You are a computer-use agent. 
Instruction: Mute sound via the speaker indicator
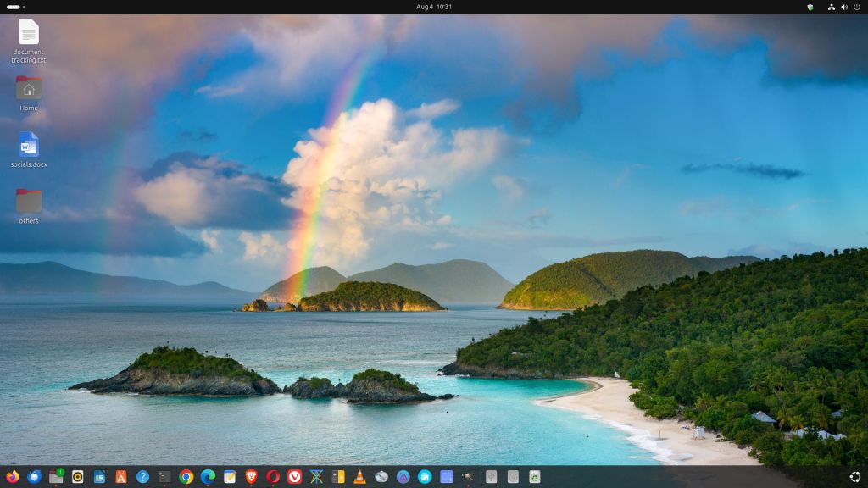(x=844, y=7)
